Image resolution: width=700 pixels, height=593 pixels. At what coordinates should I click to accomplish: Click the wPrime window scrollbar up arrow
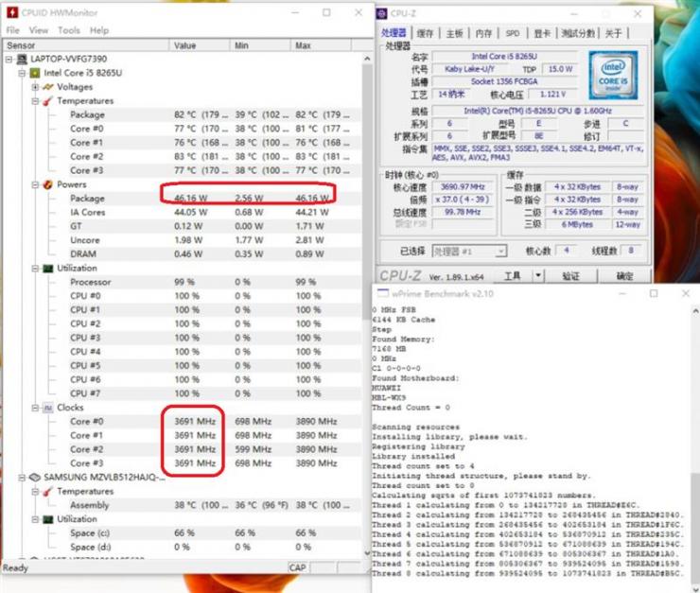(695, 311)
